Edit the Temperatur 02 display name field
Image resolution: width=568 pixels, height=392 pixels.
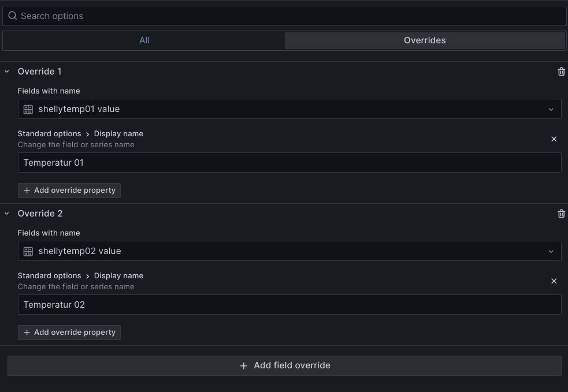click(x=289, y=305)
